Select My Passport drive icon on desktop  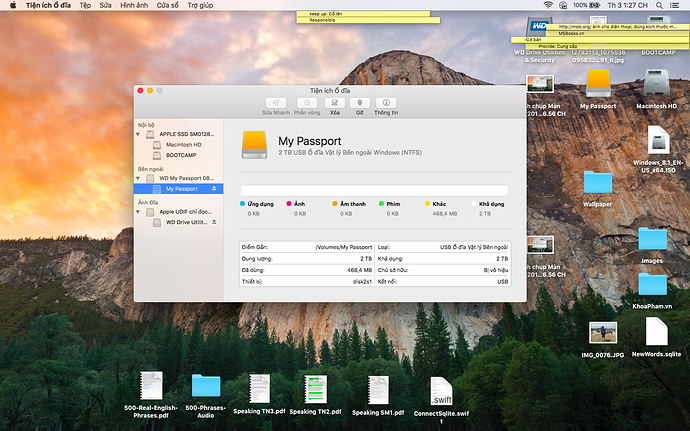tap(598, 84)
